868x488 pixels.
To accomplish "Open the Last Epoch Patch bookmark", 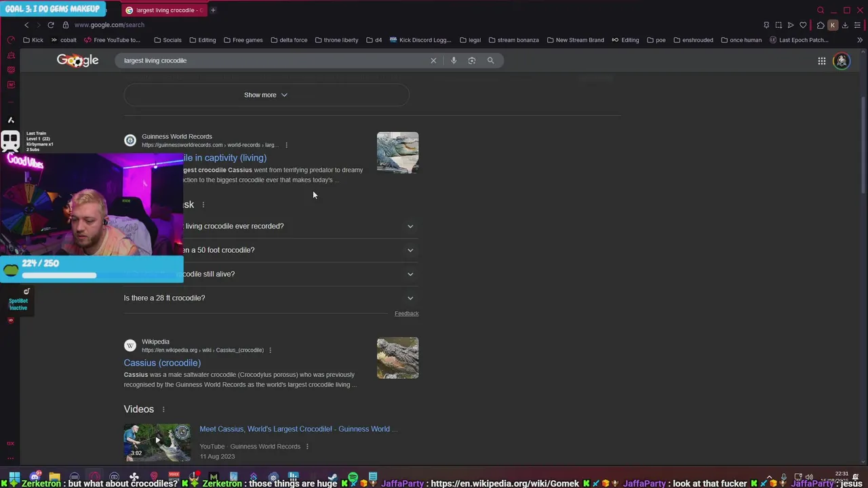I will pos(799,40).
